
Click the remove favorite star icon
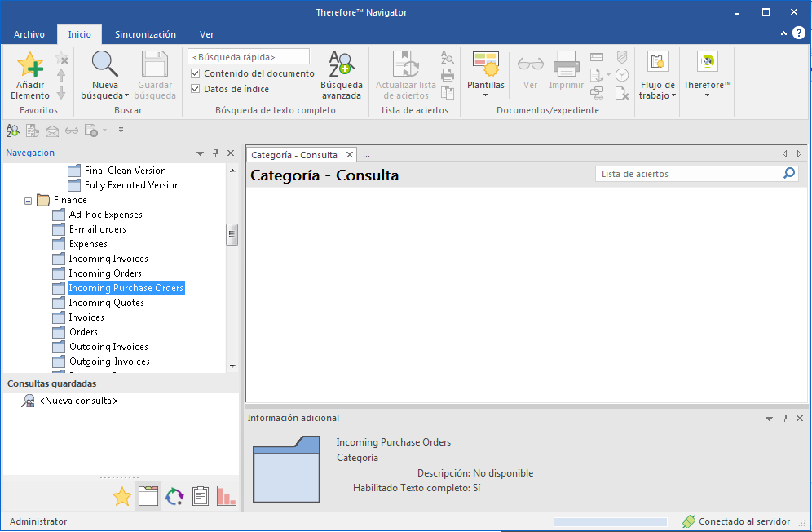pos(61,58)
